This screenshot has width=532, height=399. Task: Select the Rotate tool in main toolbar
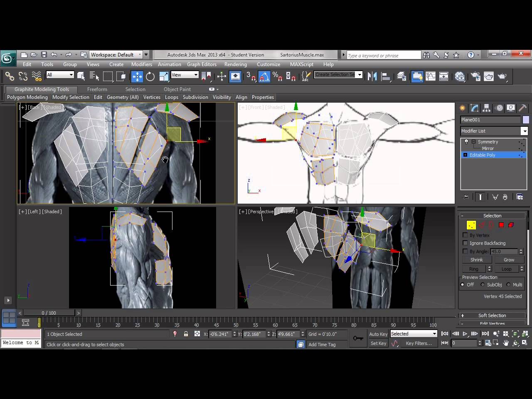150,76
